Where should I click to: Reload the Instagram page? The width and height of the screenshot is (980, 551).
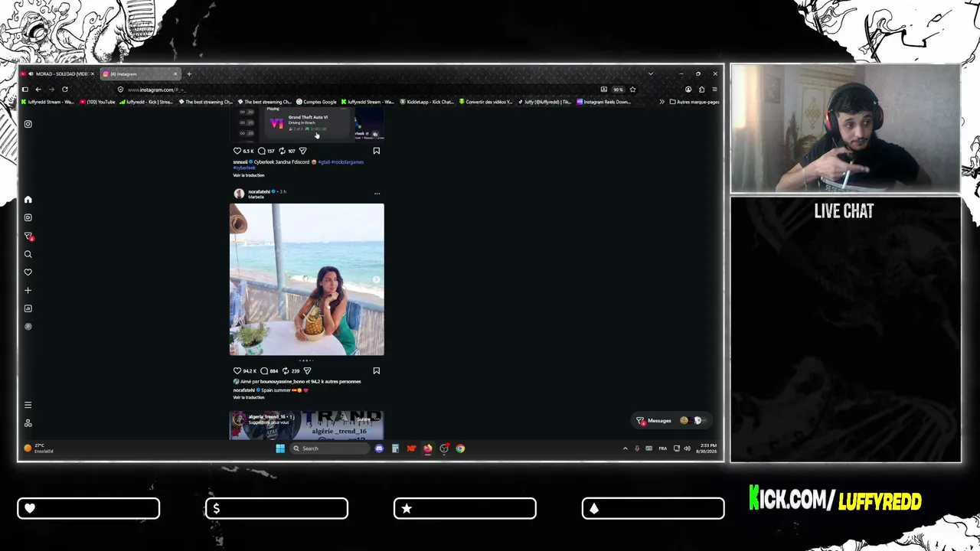coord(65,90)
